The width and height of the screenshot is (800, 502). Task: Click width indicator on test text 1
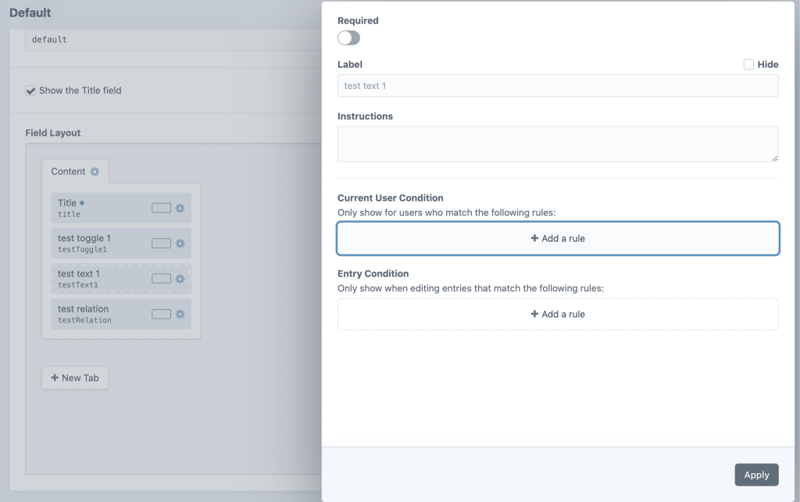tap(161, 279)
